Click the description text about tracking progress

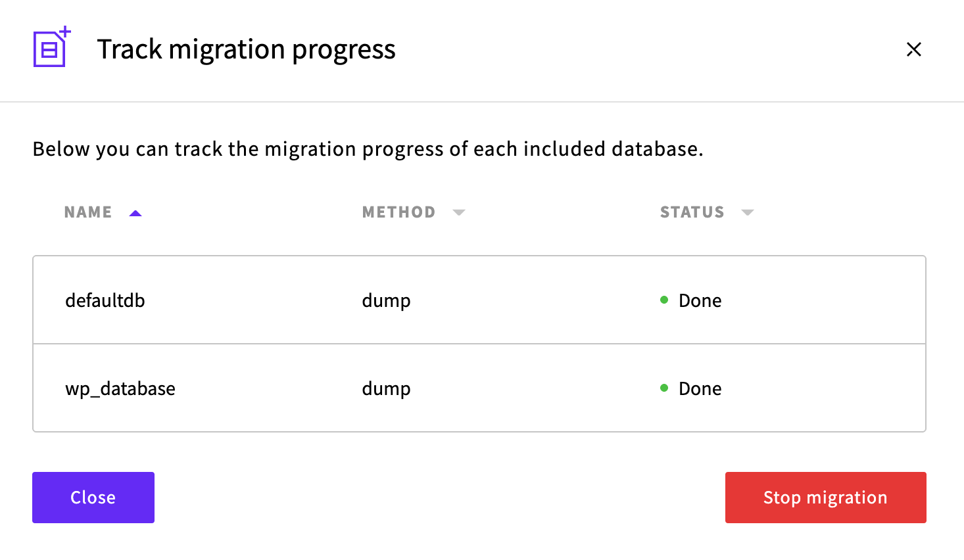tap(368, 149)
